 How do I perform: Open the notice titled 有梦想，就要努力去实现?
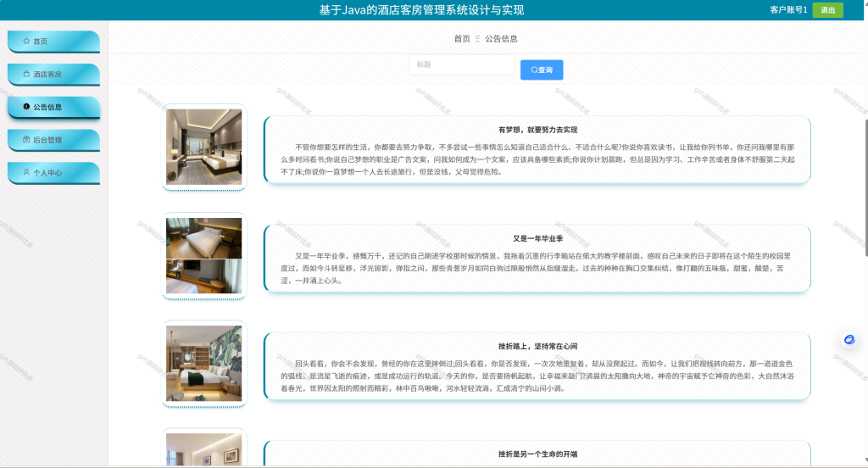[x=537, y=131]
